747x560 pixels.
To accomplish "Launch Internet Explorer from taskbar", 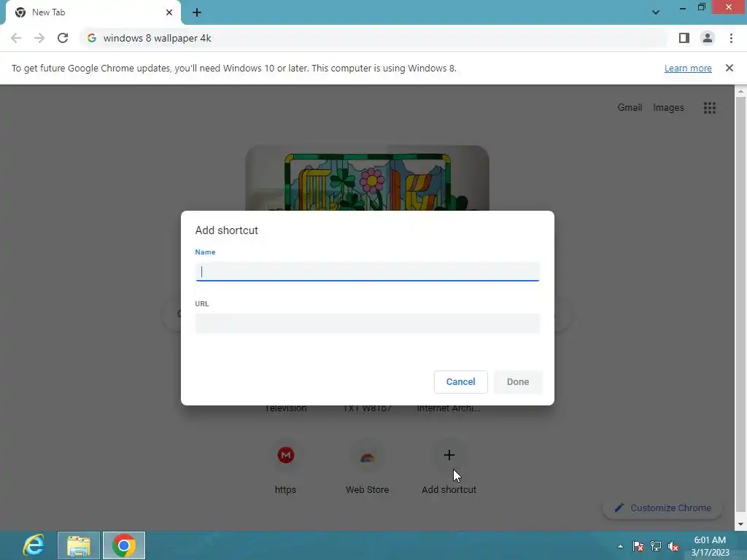I will tap(34, 545).
